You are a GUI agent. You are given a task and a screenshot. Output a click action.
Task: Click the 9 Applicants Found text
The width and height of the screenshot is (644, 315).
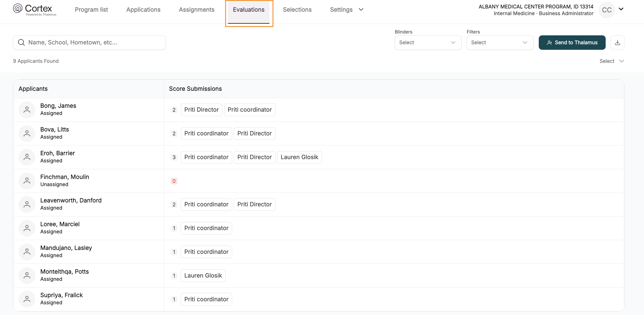pos(36,61)
